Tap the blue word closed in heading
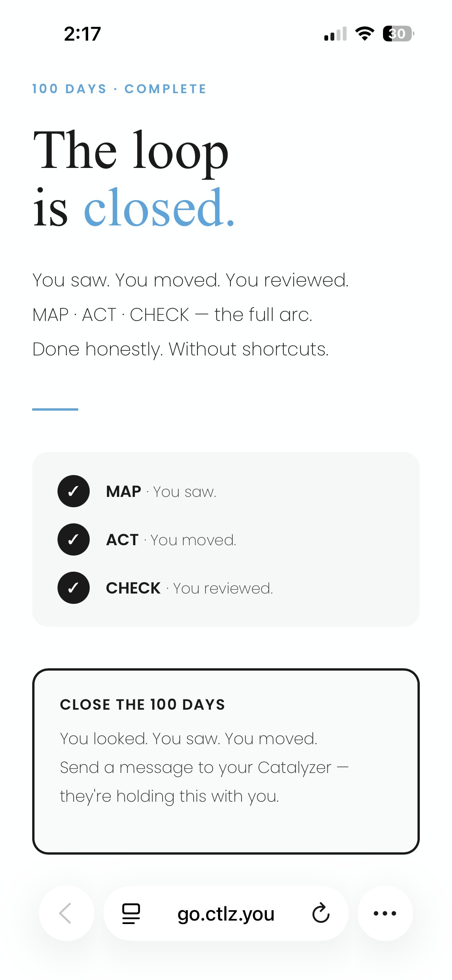Image resolution: width=452 pixels, height=980 pixels. tap(159, 208)
